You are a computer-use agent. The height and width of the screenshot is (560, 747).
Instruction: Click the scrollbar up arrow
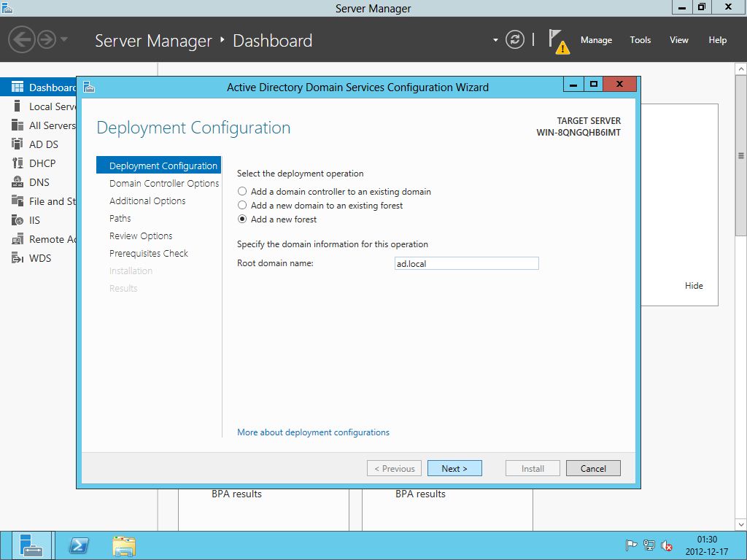click(741, 69)
